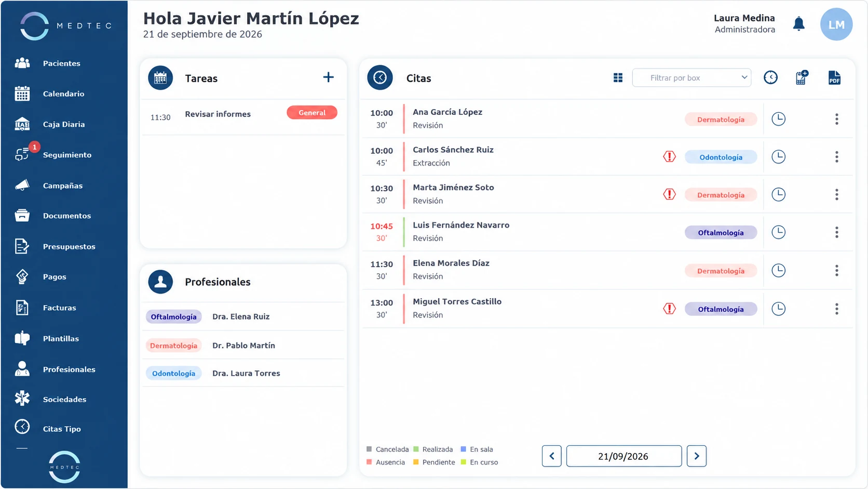The width and height of the screenshot is (868, 489).
Task: Click the LM user avatar
Action: pyautogui.click(x=836, y=24)
